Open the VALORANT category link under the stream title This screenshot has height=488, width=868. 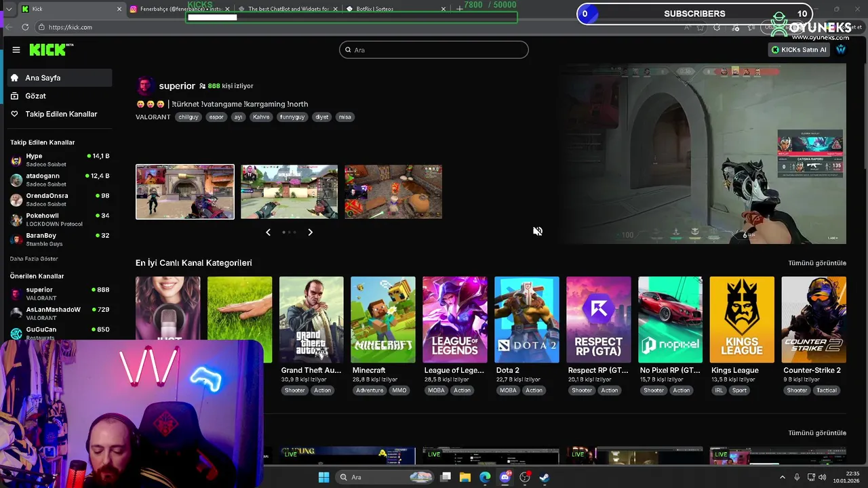pyautogui.click(x=153, y=117)
